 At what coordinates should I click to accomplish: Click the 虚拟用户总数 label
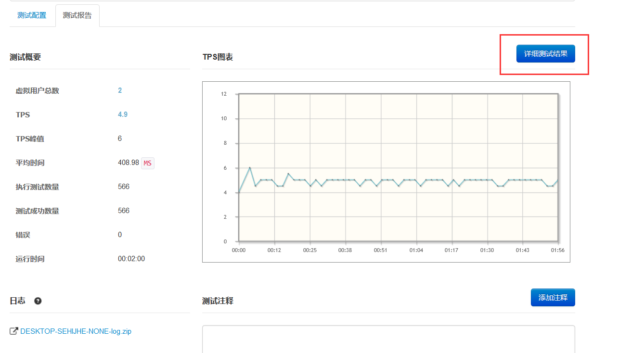click(38, 90)
